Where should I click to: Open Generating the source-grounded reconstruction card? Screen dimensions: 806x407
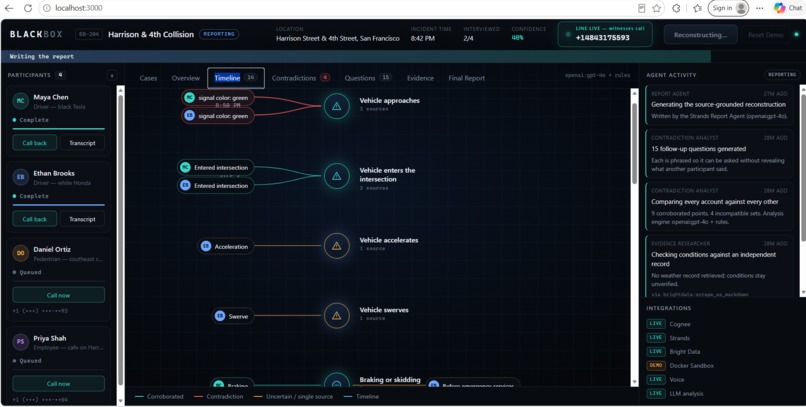pos(719,105)
